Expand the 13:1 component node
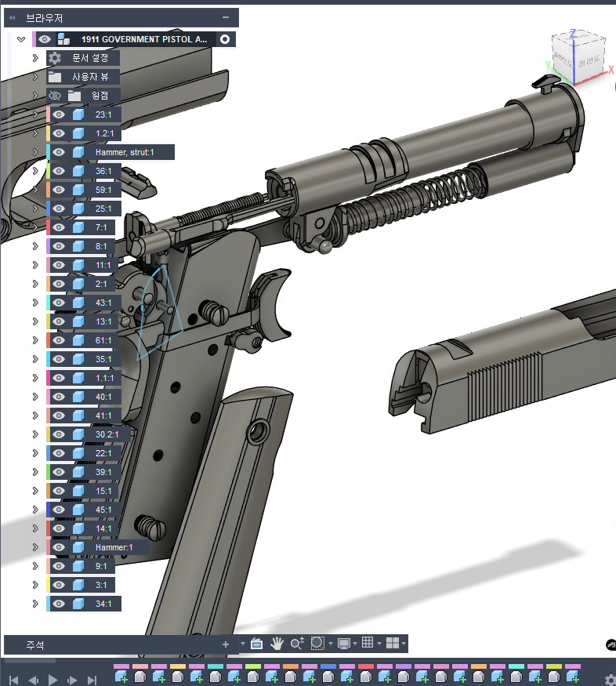The image size is (616, 686). tap(35, 321)
